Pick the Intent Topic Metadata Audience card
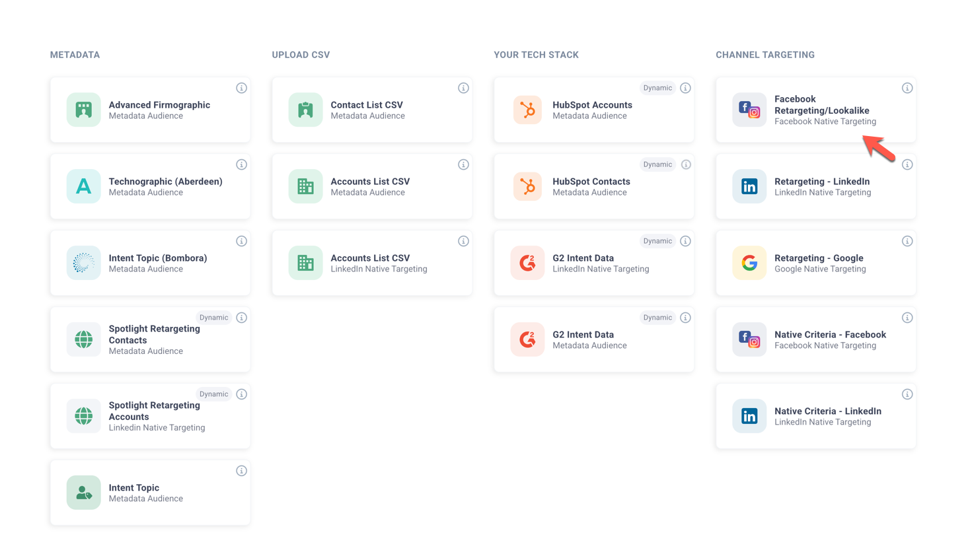Image resolution: width=970 pixels, height=560 pixels. [150, 493]
